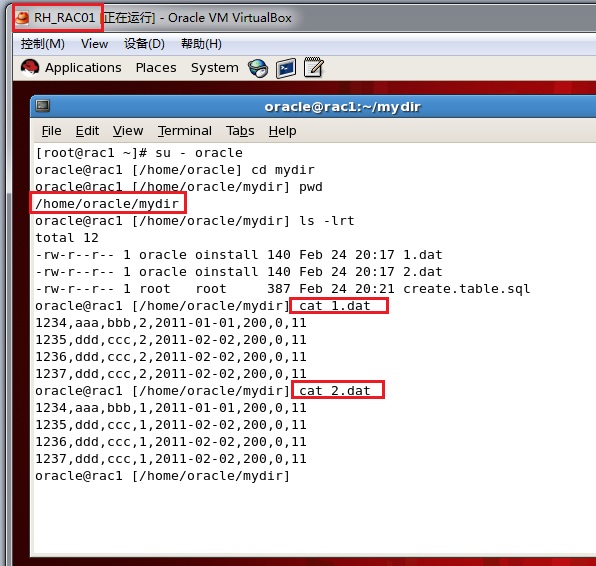Open the System menu
Screen dimensions: 596x566
[x=215, y=68]
